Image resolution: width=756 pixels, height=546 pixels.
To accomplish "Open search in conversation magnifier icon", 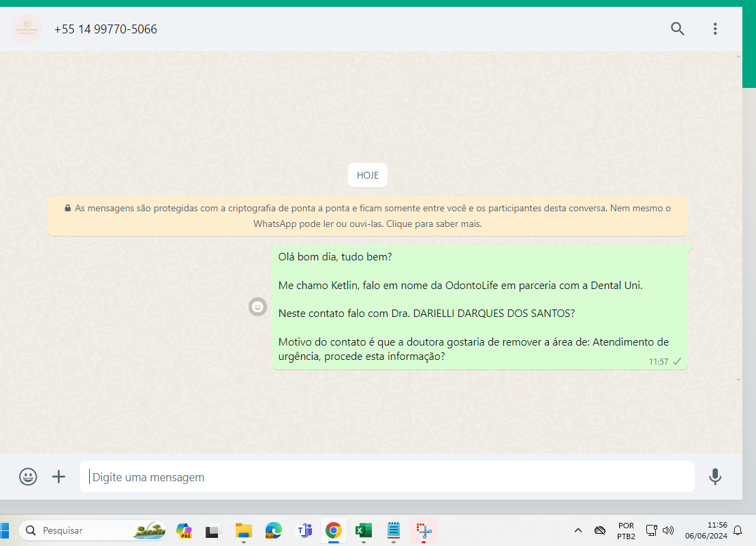I will [678, 29].
